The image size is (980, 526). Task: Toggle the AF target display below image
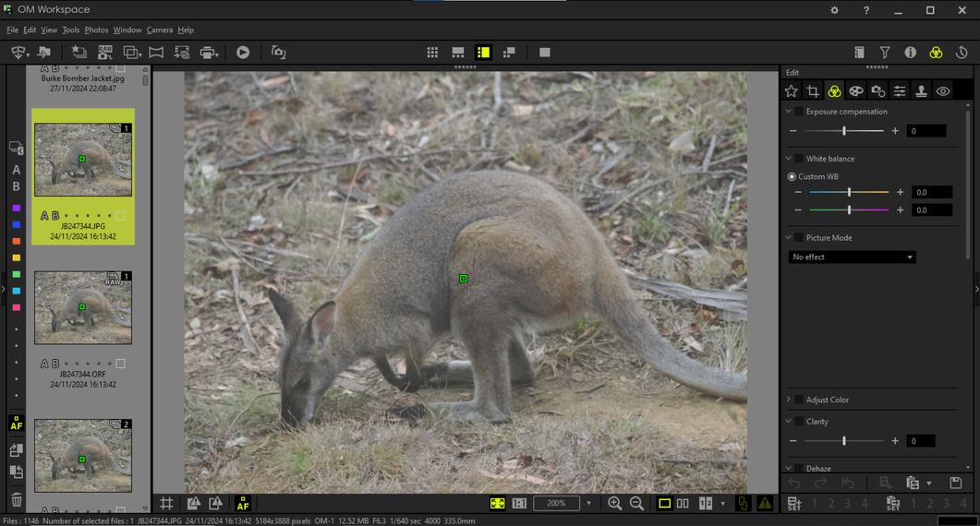tap(243, 503)
